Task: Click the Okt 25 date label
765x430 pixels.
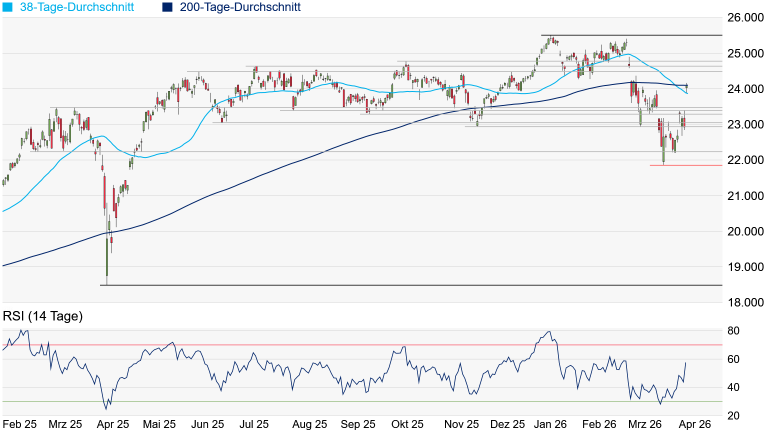Action: click(x=405, y=423)
